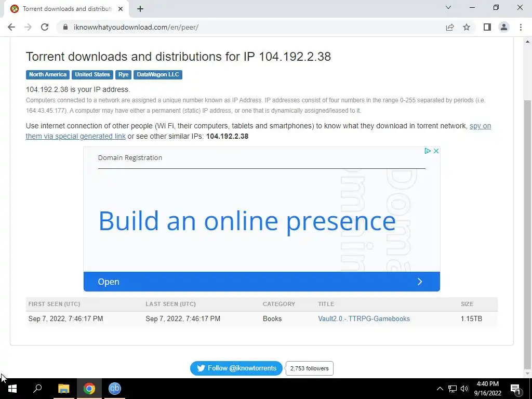Click the 1.15TB size value
Image resolution: width=532 pixels, height=399 pixels.
tap(471, 318)
